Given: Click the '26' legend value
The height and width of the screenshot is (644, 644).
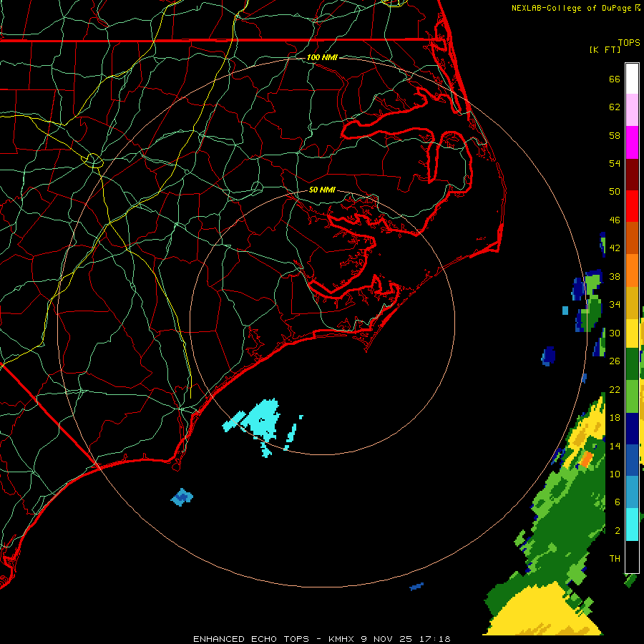Looking at the screenshot, I should [615, 361].
